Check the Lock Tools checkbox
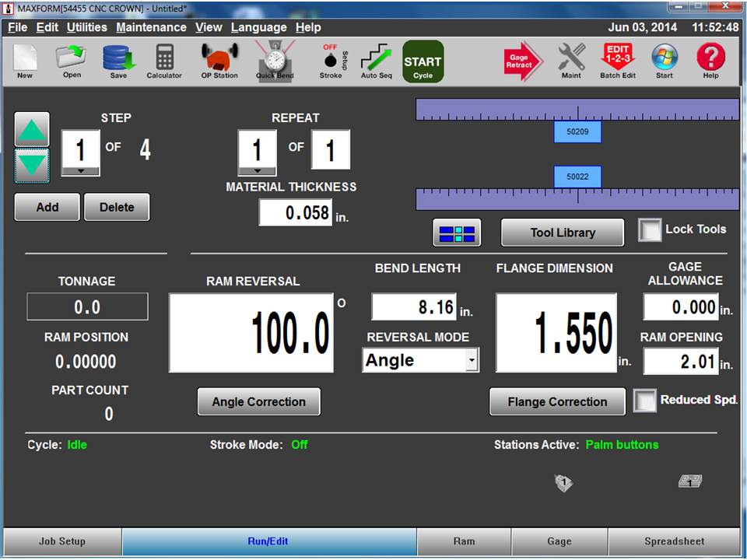This screenshot has width=747, height=560. [650, 230]
